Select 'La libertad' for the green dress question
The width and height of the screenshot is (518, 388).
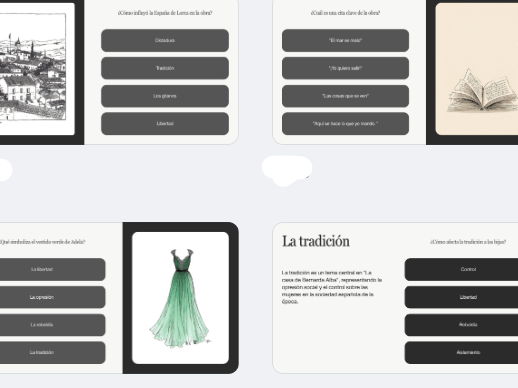point(52,269)
